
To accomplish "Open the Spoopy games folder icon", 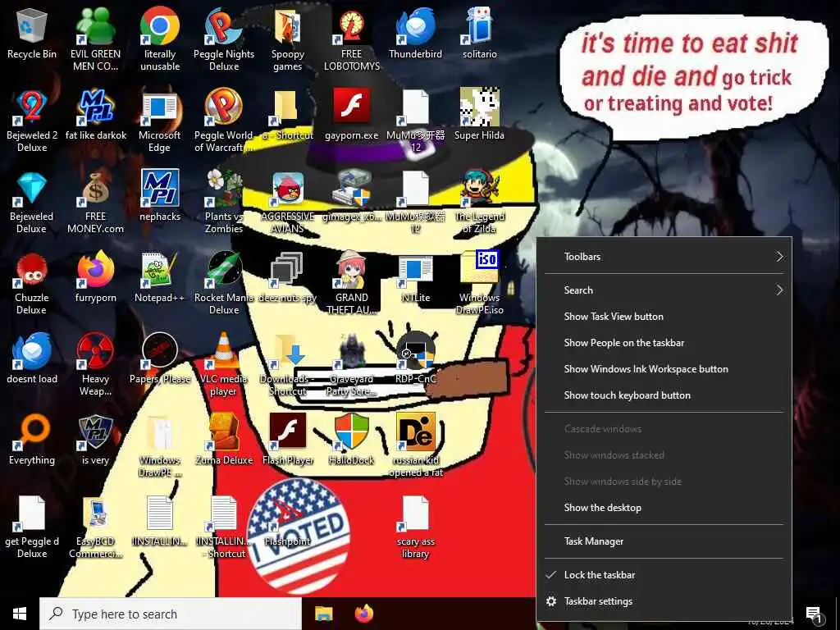I will tap(288, 26).
